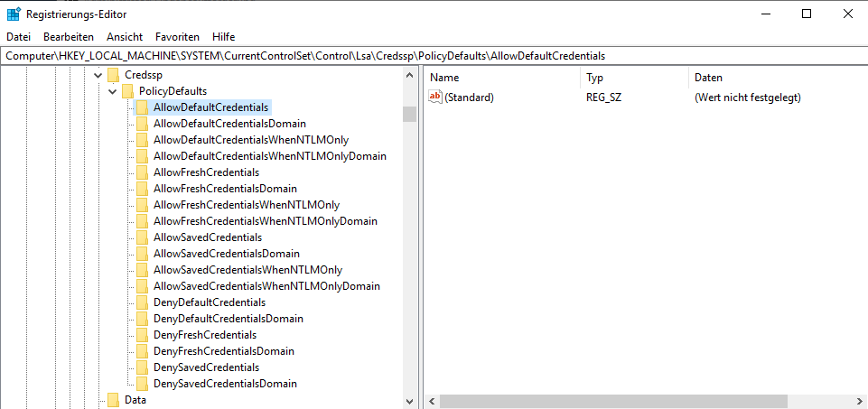Click the (Standard) string value icon
868x409 pixels.
point(435,98)
